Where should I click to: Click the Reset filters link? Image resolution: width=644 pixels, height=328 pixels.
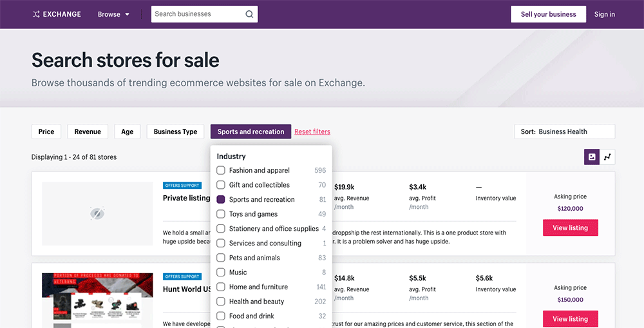[312, 131]
